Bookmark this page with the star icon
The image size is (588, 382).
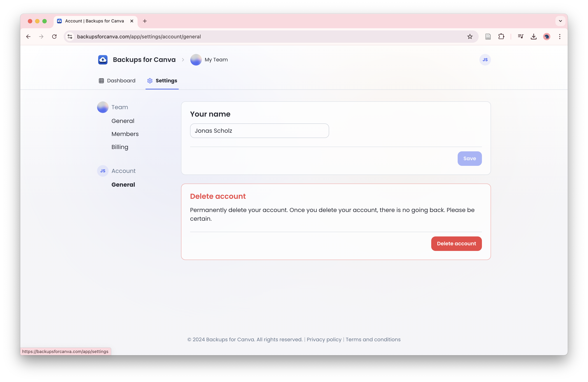[470, 37]
